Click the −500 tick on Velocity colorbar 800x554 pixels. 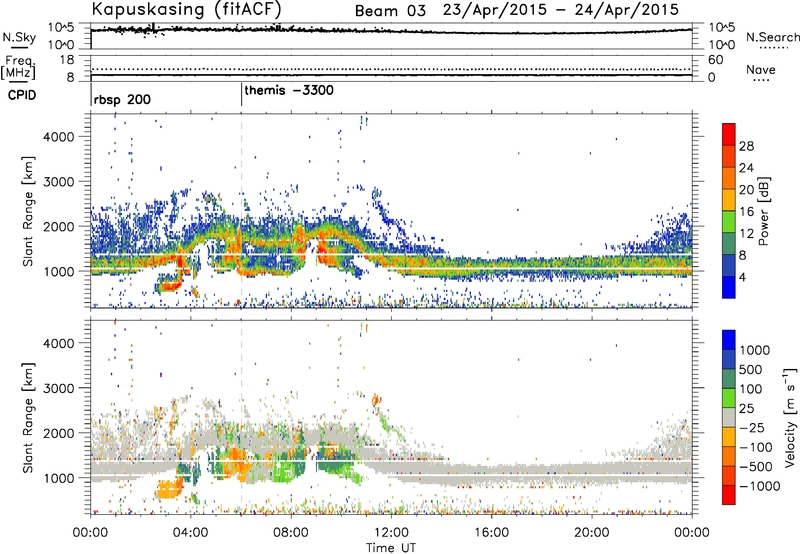tap(756, 467)
